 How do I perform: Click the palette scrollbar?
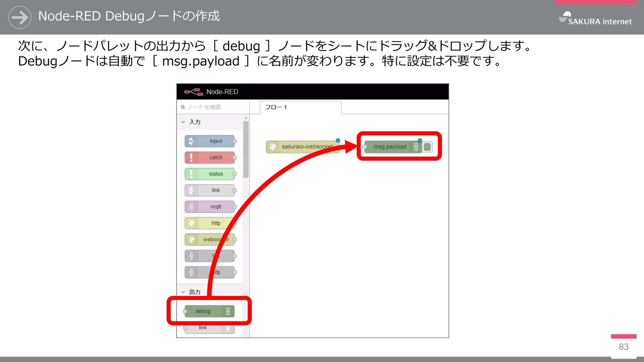[246, 150]
